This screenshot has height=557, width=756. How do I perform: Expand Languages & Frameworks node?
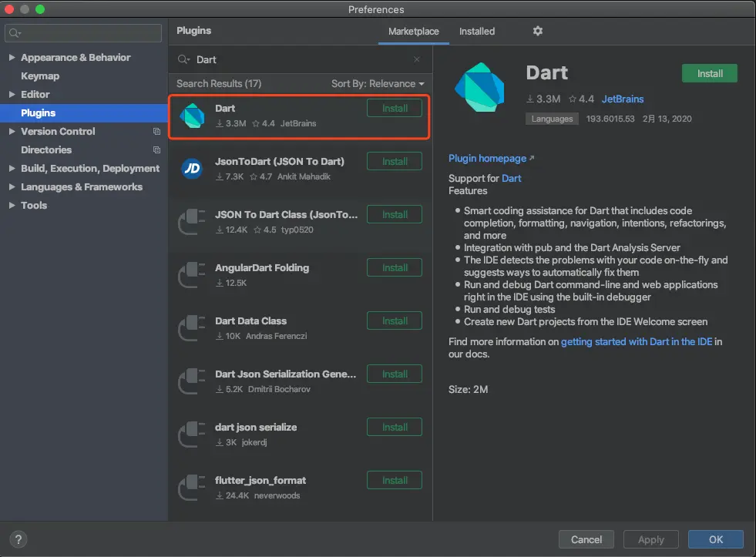tap(12, 186)
